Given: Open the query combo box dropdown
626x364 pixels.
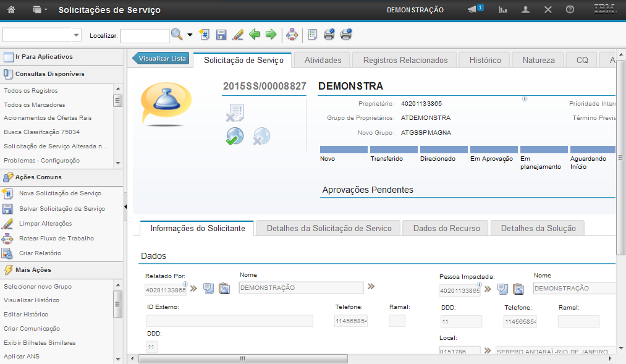Looking at the screenshot, I should tap(77, 35).
